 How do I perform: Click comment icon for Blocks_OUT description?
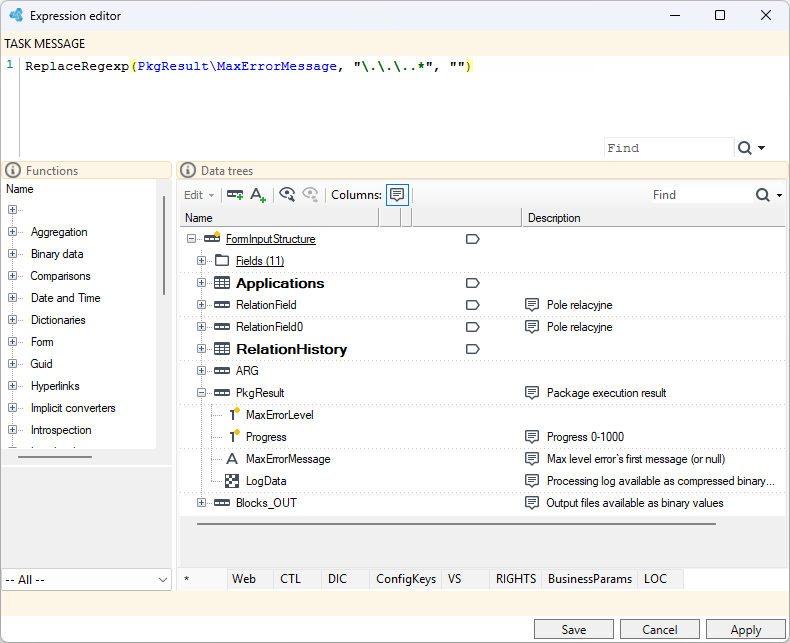point(532,503)
